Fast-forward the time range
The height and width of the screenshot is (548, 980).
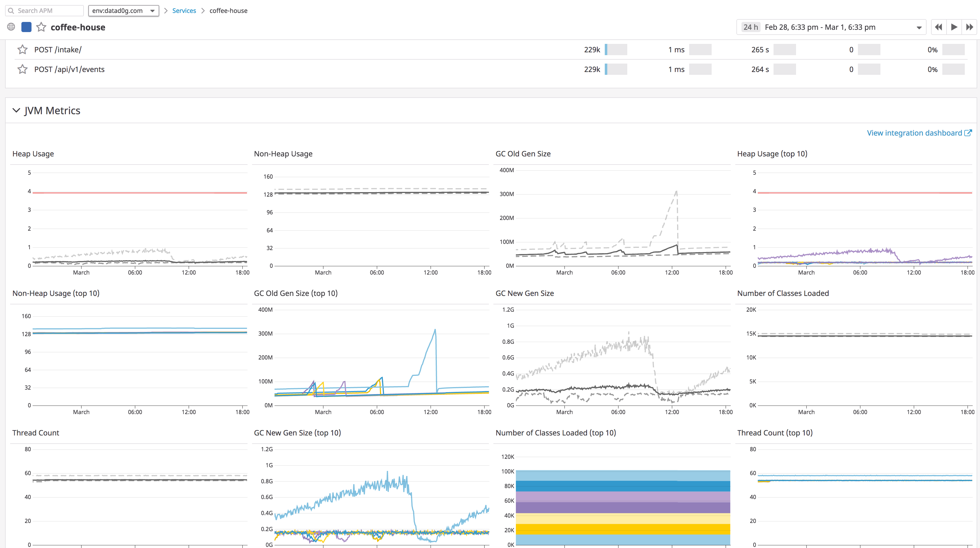click(x=969, y=27)
